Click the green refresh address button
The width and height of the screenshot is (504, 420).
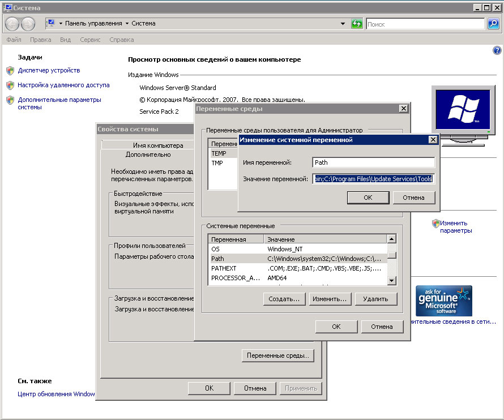pyautogui.click(x=356, y=24)
